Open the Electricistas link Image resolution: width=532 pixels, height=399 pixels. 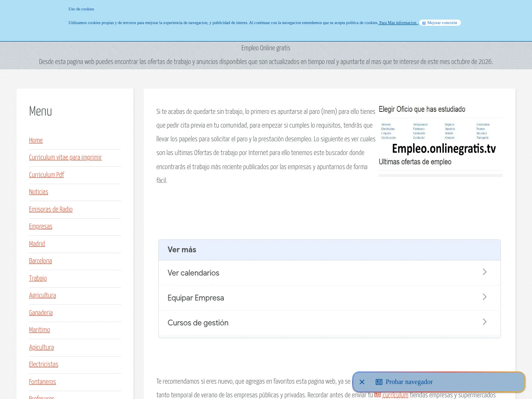[44, 365]
